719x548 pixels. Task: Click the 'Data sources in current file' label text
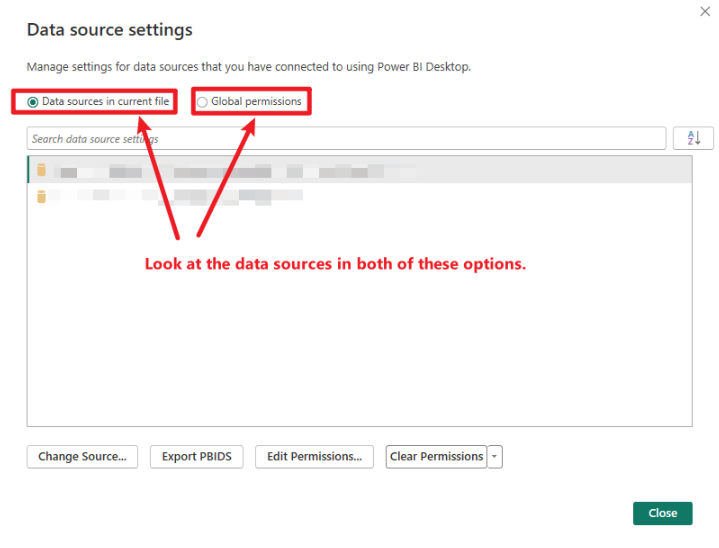[x=106, y=102]
